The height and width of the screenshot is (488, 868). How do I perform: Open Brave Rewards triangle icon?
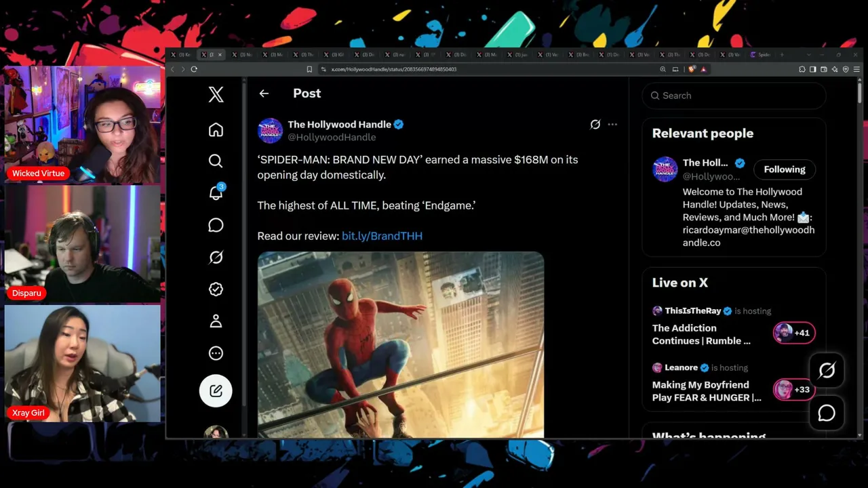tap(703, 69)
